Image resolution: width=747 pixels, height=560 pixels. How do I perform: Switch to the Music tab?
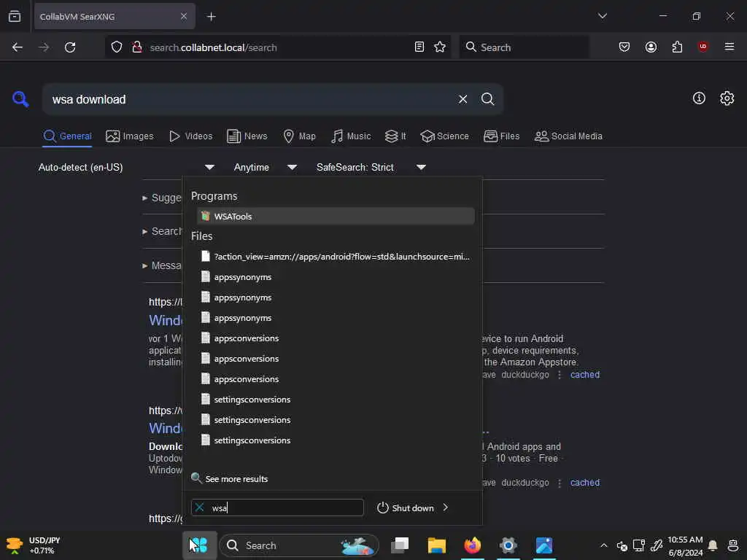tap(351, 136)
